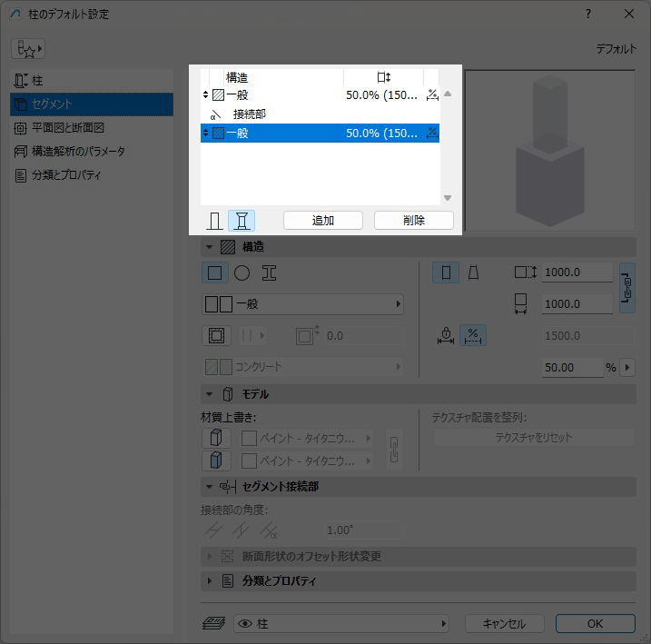Open the 一般 building material dropdown
This screenshot has height=644, width=651.
pyautogui.click(x=302, y=304)
